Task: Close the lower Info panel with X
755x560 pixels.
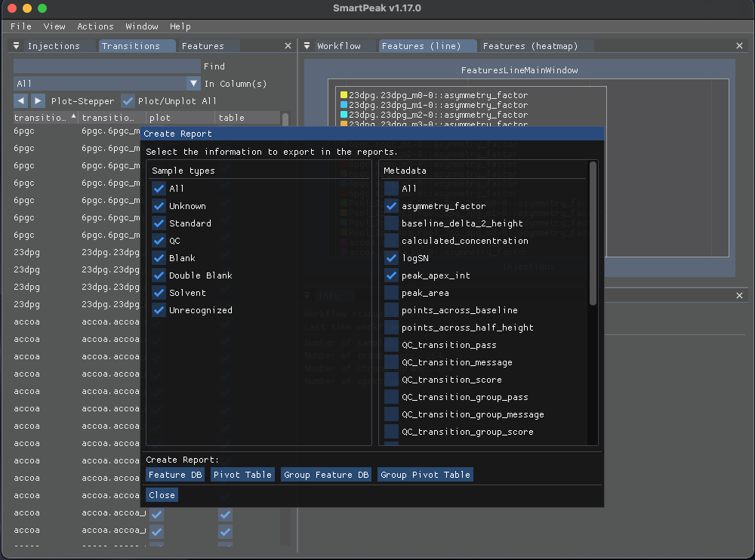Action: [740, 296]
